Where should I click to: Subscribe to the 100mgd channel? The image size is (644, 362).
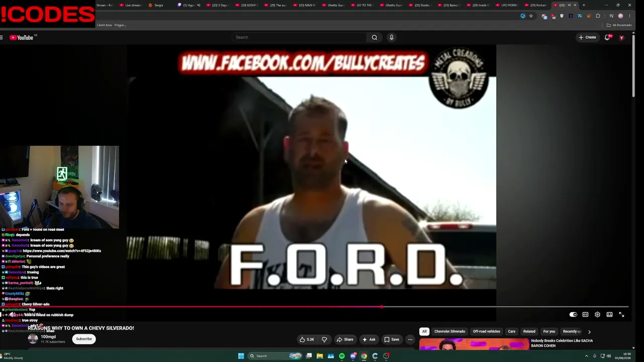[84, 339]
